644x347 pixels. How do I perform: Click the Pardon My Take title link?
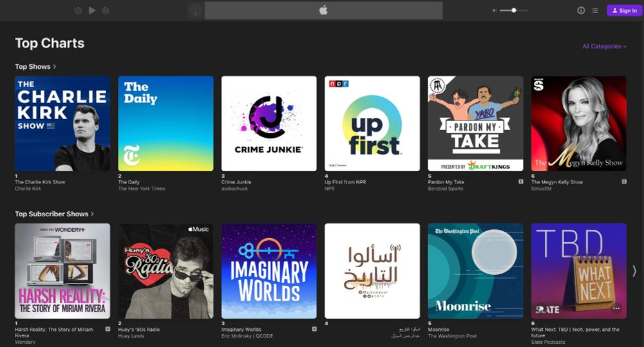446,182
